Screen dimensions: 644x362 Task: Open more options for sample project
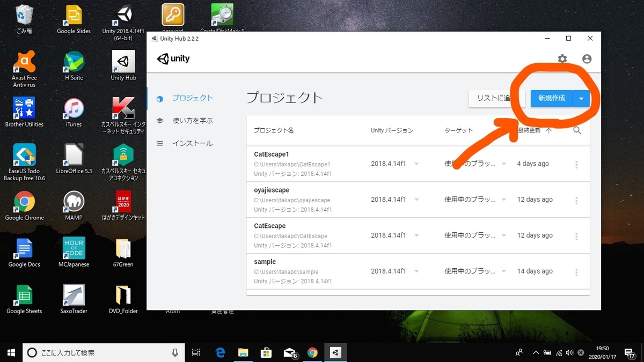(x=576, y=272)
